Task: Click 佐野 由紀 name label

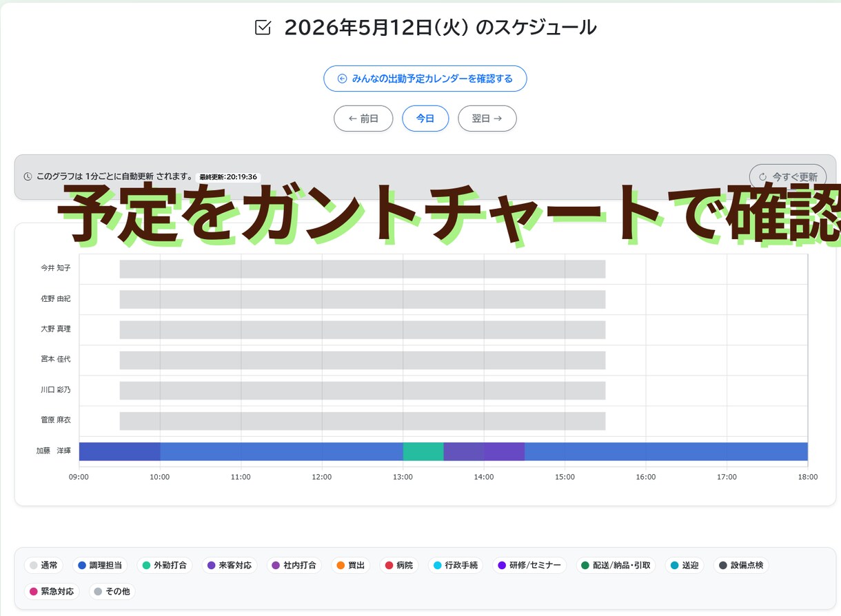Action: point(55,298)
